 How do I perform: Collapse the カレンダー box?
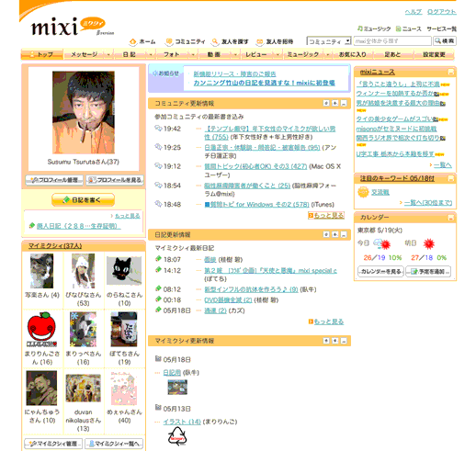tap(451, 218)
